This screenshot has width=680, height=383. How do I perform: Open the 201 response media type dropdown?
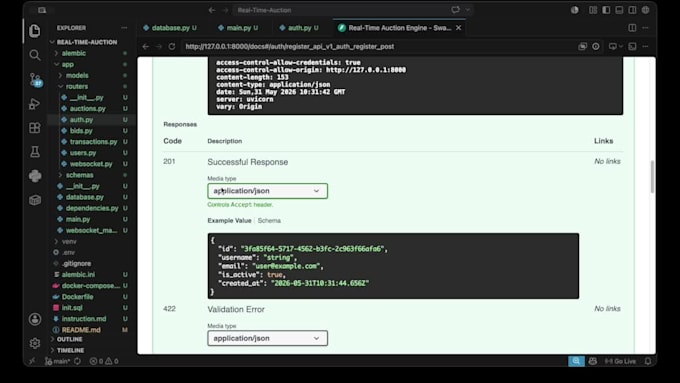268,191
